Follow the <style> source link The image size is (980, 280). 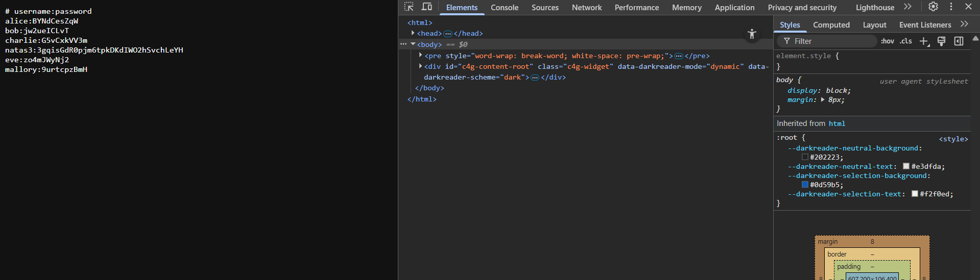coord(953,139)
